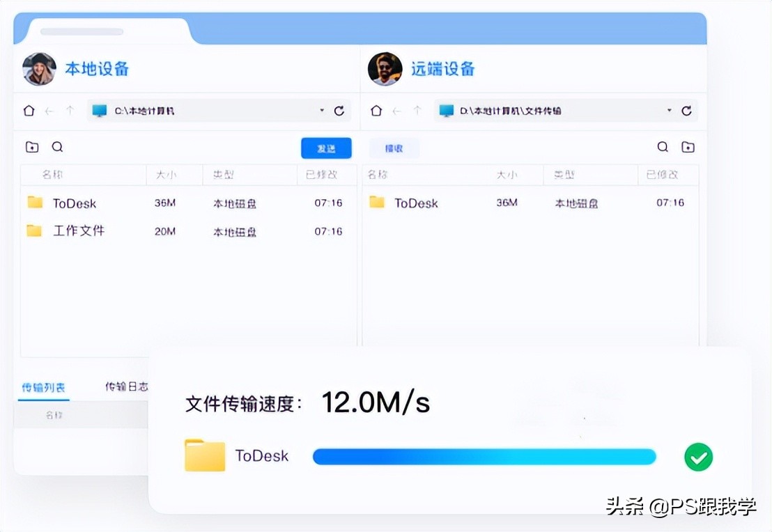The width and height of the screenshot is (772, 532).
Task: Expand remote path dropdown D:\本地计算机\文件传输
Action: coord(669,111)
